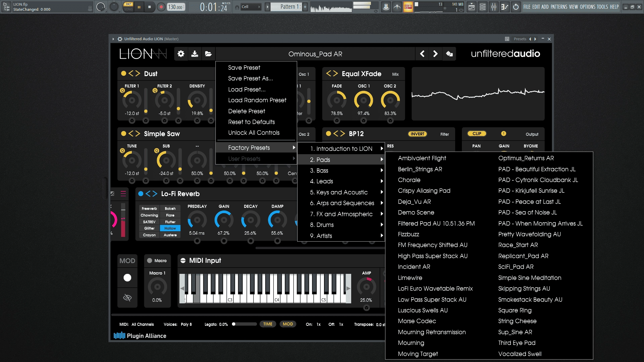Go to previous preset arrow
The width and height of the screenshot is (644, 362).
point(422,54)
